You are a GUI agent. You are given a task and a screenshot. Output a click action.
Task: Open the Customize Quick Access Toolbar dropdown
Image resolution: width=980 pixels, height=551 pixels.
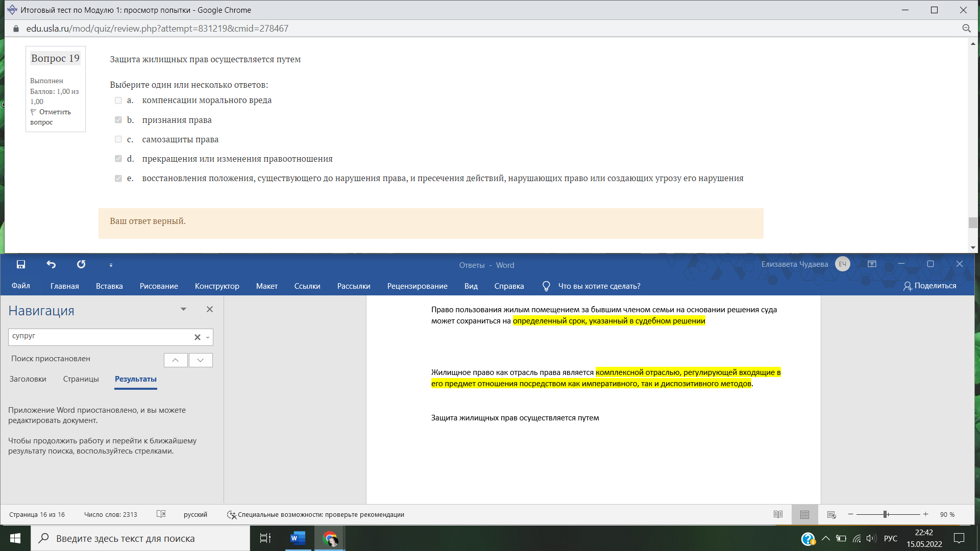[111, 265]
